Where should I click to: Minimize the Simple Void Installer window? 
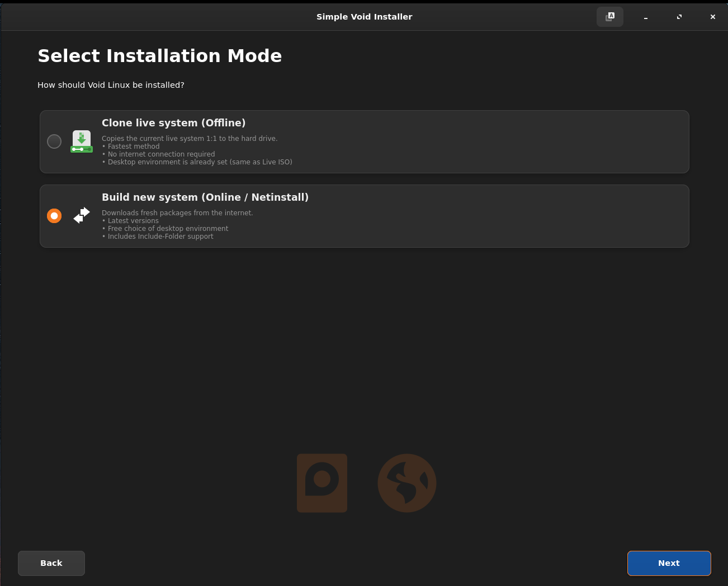646,17
